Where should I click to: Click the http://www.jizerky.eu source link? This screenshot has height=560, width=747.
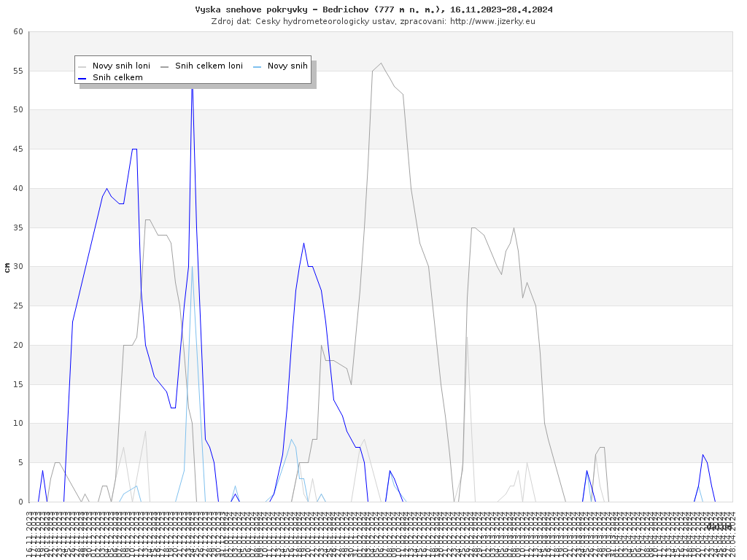coord(492,21)
